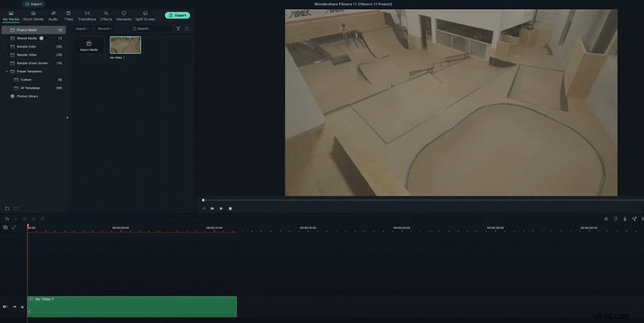This screenshot has height=323, width=644.
Task: Open the Record dropdown menu
Action: (x=105, y=28)
